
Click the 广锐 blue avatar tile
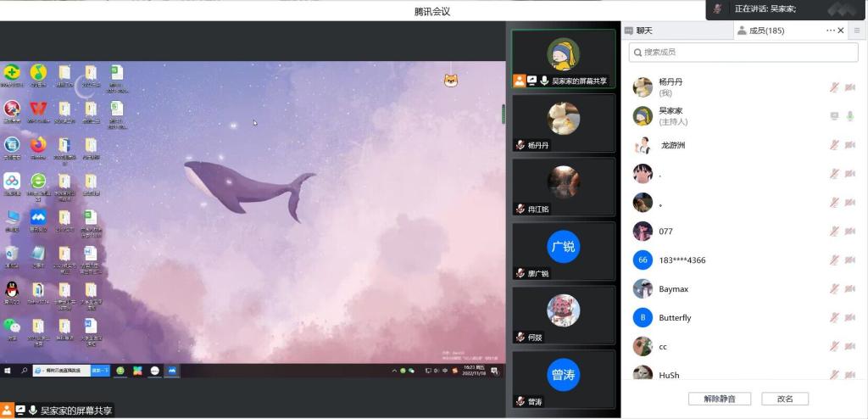(x=563, y=247)
